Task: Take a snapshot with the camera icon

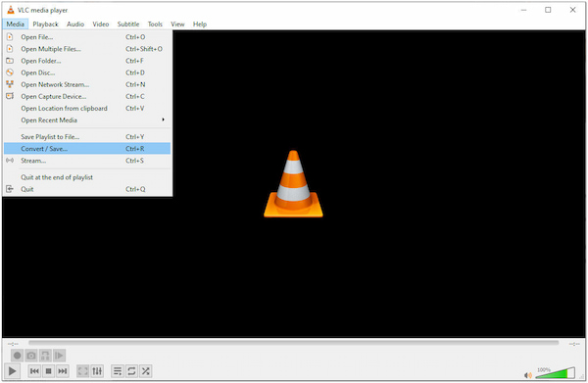Action: (31, 356)
